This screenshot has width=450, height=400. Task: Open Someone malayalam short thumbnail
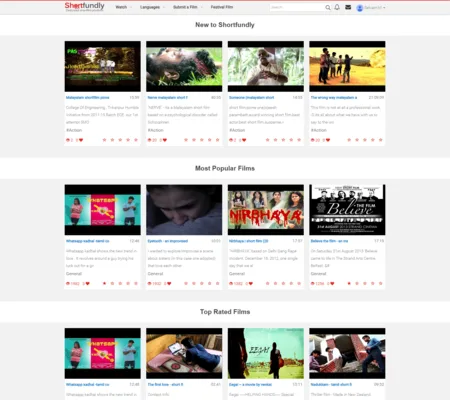[266, 66]
